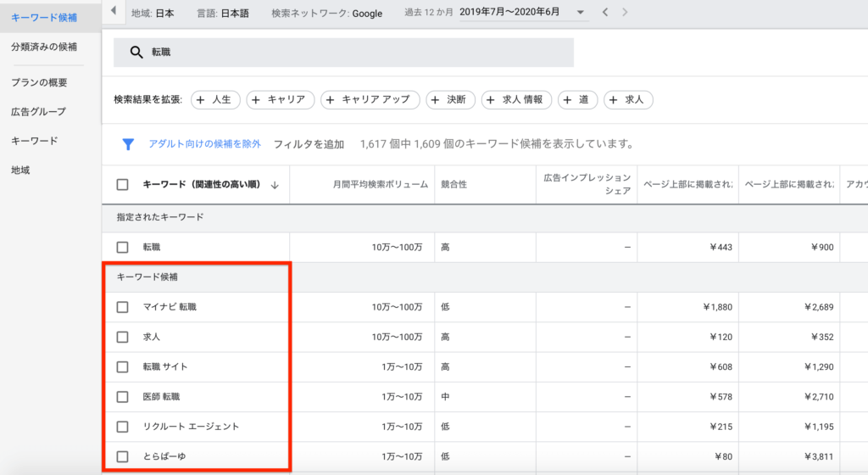Click the search magnifier icon
This screenshot has height=475, width=868.
click(136, 53)
